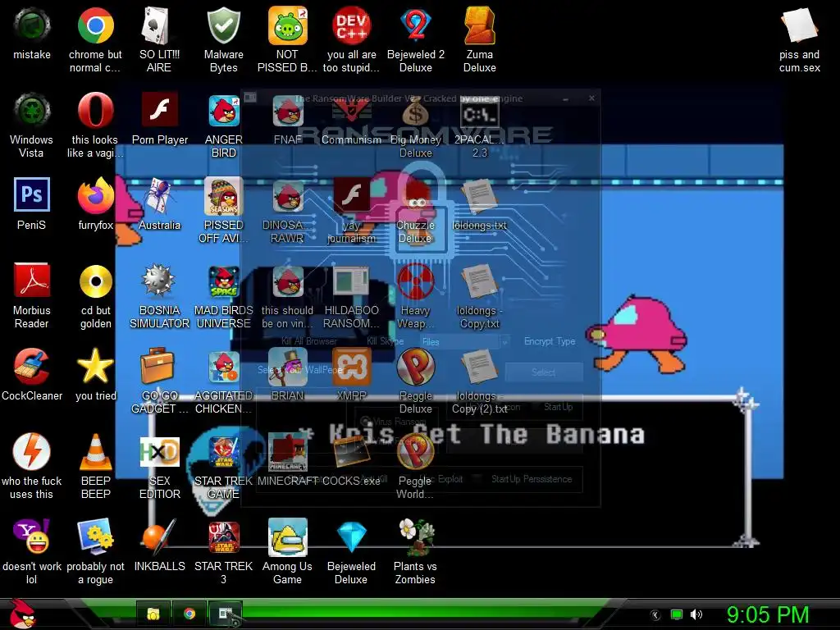Image resolution: width=840 pixels, height=630 pixels.
Task: Open MAD BIRDS UNIVERSE icon
Action: pos(223,281)
